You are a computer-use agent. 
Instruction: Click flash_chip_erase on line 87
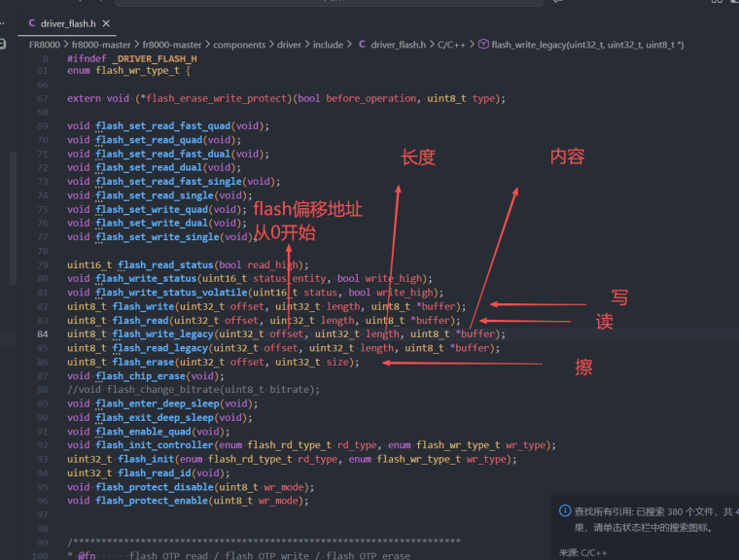coord(140,376)
